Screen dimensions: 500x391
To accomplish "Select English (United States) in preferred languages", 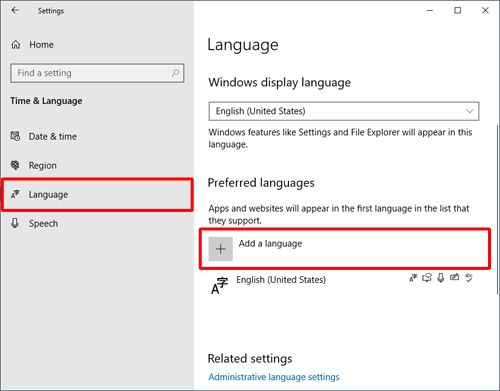I will [x=343, y=286].
